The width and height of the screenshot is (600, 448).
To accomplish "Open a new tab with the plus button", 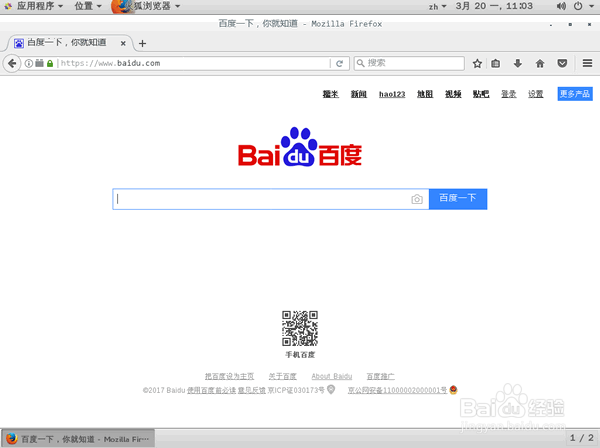I will [x=142, y=43].
